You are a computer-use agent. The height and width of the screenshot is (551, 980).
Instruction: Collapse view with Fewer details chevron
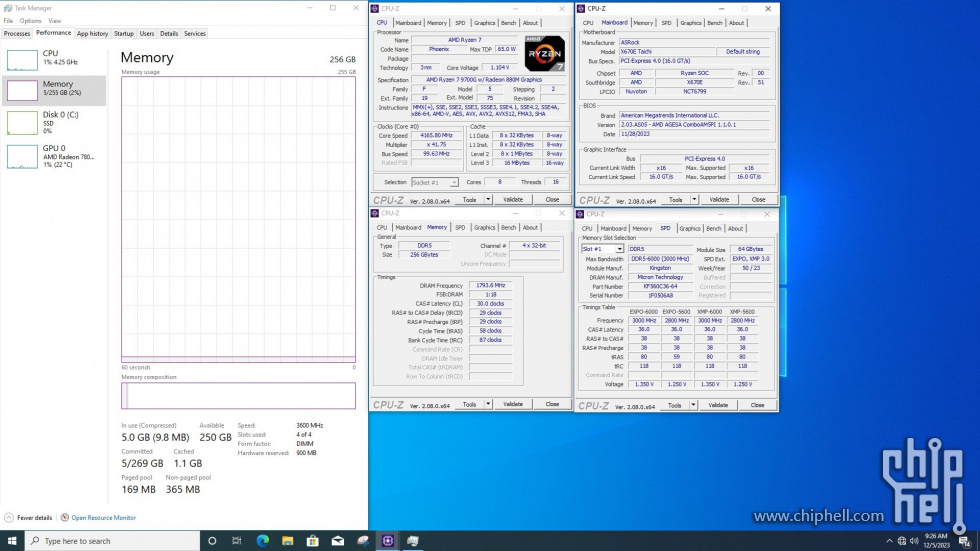click(9, 517)
